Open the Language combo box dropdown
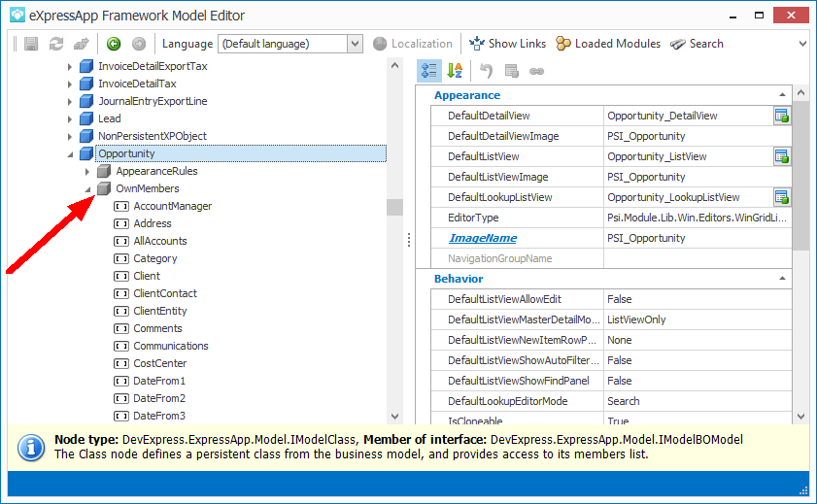This screenshot has width=817, height=504. coord(355,44)
